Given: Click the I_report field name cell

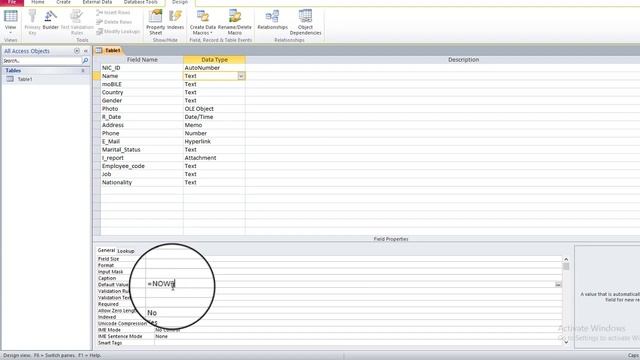Looking at the screenshot, I should [142, 158].
